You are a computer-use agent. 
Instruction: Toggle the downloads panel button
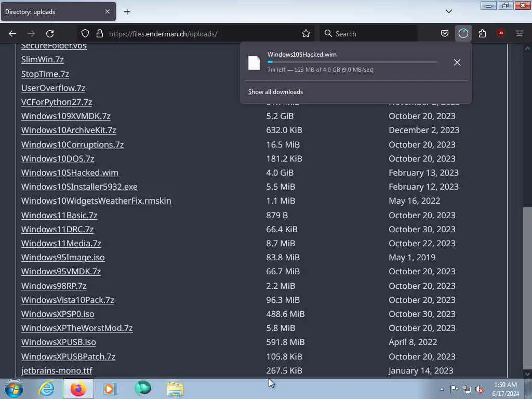point(463,34)
